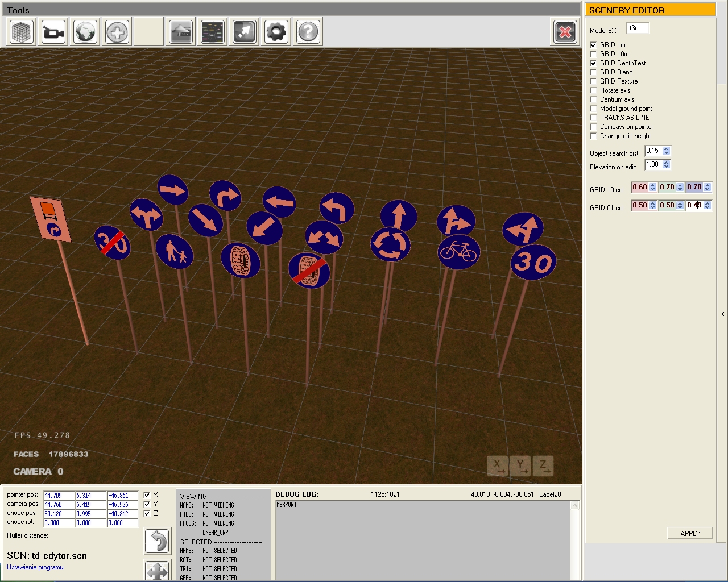Toggle the TRACKS AS LINE checkbox
This screenshot has width=728, height=582.
[x=594, y=118]
